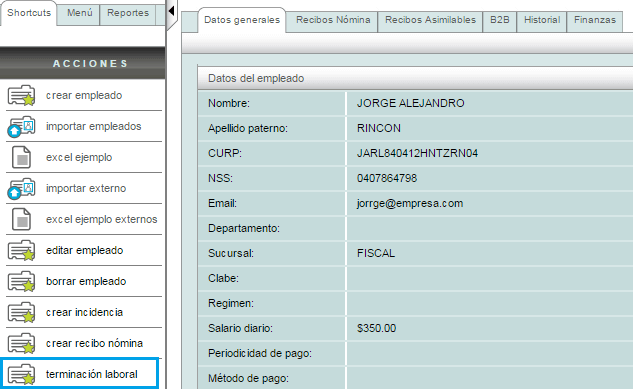Click the borrar empleado icon

[21, 281]
